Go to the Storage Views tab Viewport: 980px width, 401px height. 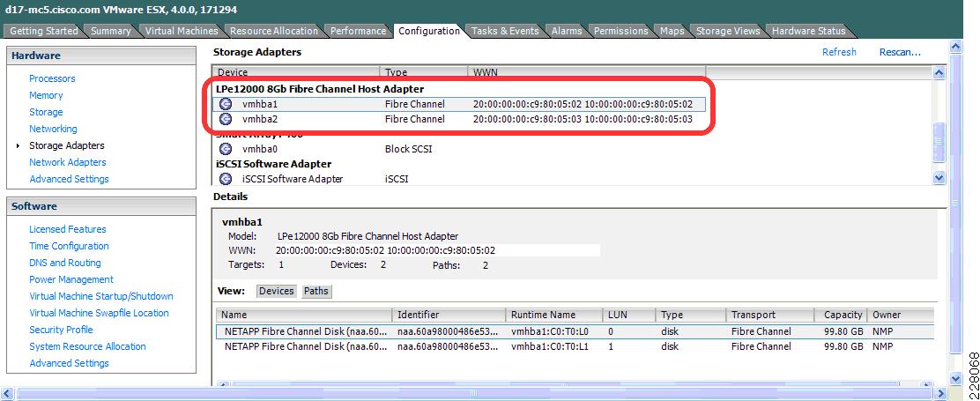(727, 31)
